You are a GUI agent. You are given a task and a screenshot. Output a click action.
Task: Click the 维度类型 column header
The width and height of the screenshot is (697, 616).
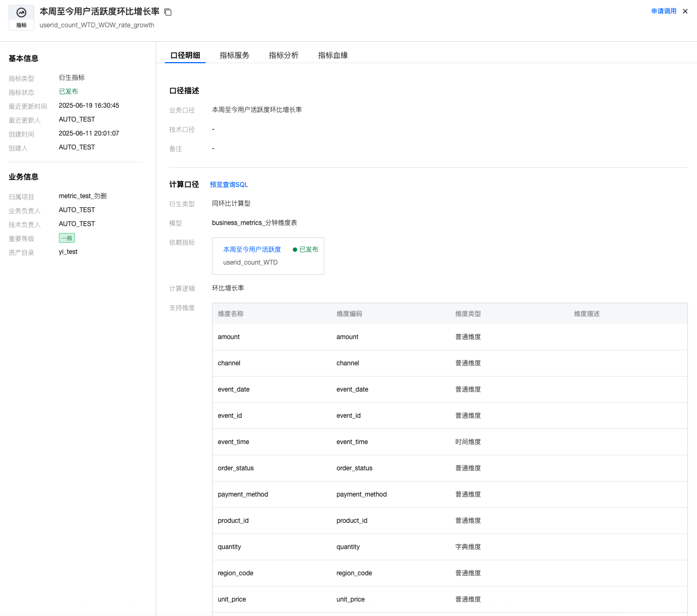click(x=468, y=314)
